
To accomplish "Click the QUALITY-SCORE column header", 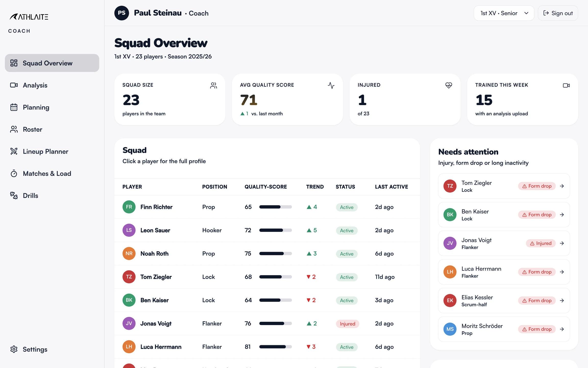I will (x=266, y=187).
